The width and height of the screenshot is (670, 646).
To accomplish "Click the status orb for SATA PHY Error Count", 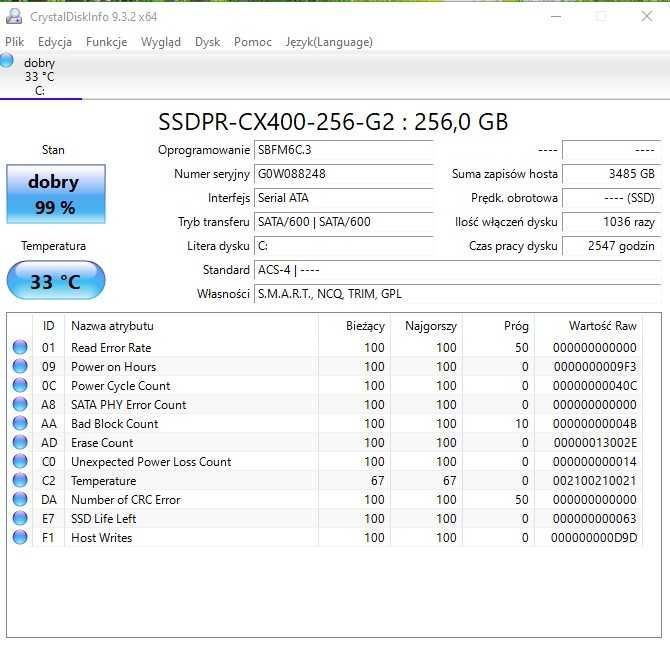I will [20, 404].
